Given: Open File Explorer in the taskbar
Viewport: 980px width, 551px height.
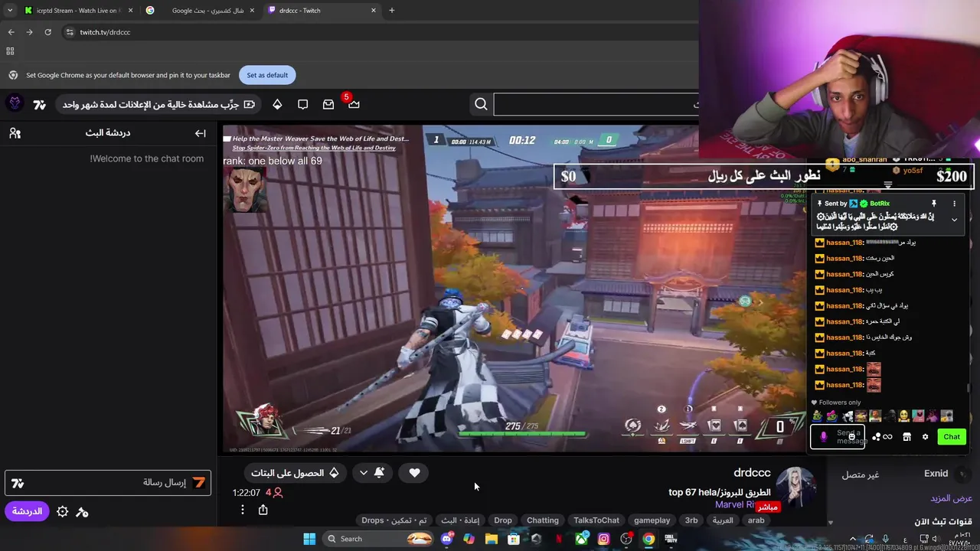Looking at the screenshot, I should (492, 539).
